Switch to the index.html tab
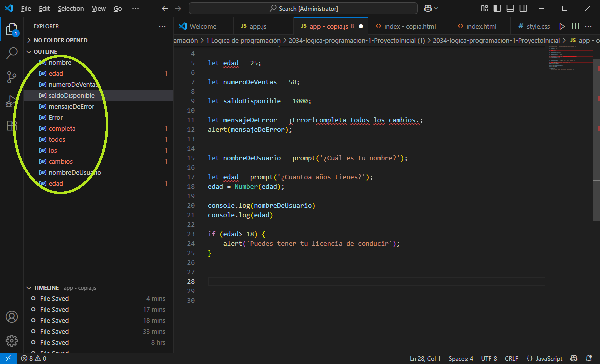This screenshot has width=600, height=364. point(481,26)
